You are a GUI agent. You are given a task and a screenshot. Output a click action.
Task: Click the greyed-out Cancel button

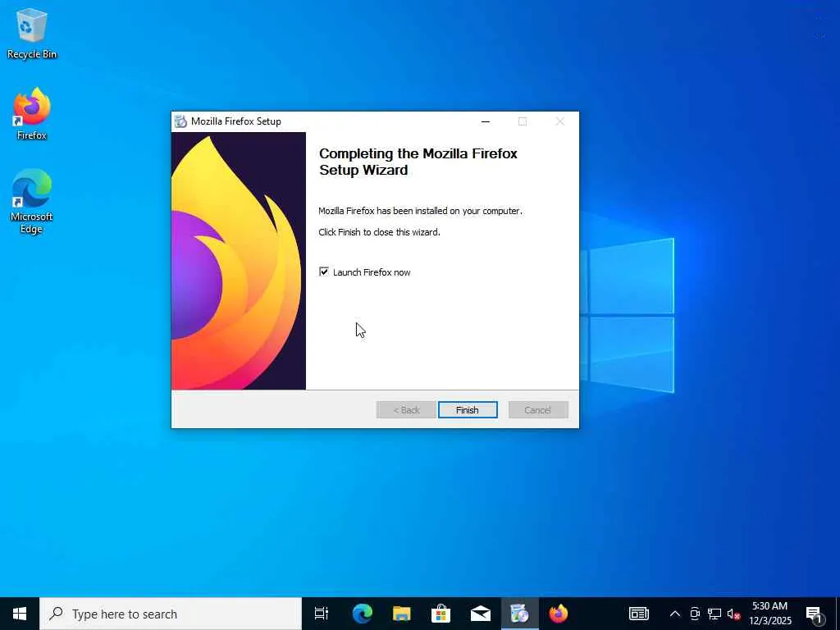(x=538, y=410)
